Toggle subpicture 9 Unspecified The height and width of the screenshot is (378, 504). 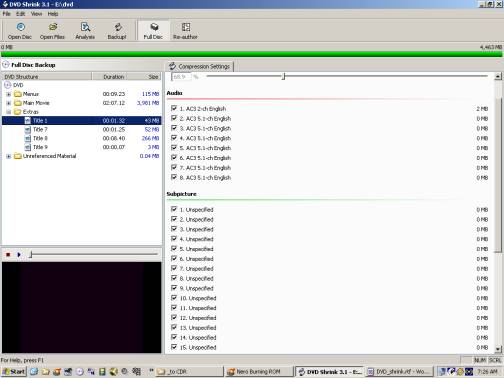(x=174, y=288)
